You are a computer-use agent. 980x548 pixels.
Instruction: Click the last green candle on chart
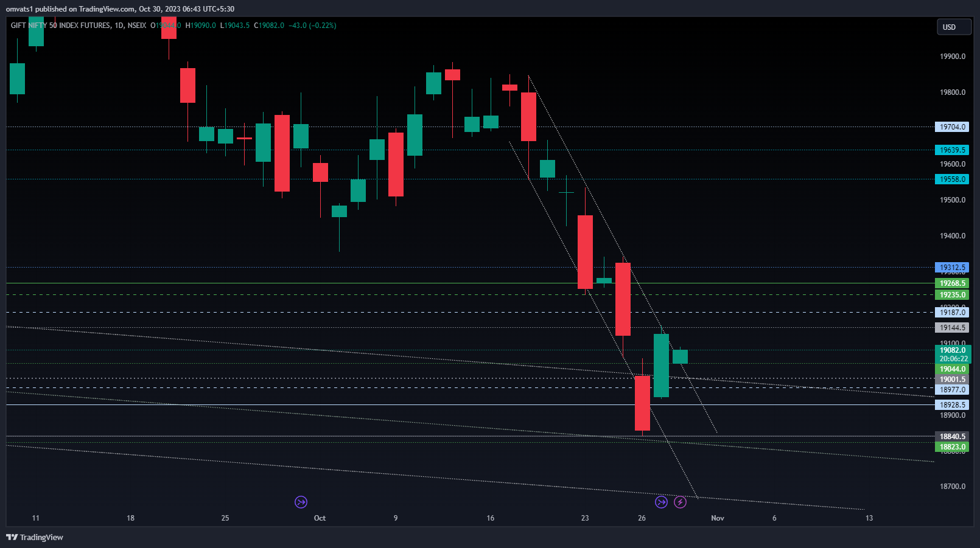(680, 356)
